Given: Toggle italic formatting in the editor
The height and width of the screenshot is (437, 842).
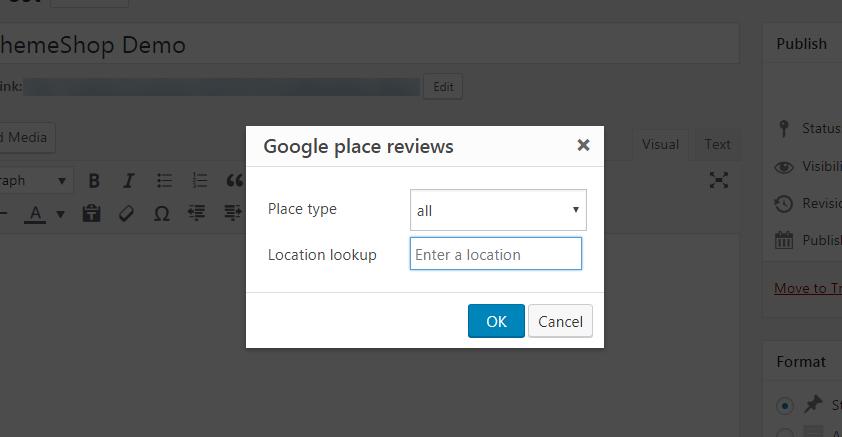Looking at the screenshot, I should (129, 181).
